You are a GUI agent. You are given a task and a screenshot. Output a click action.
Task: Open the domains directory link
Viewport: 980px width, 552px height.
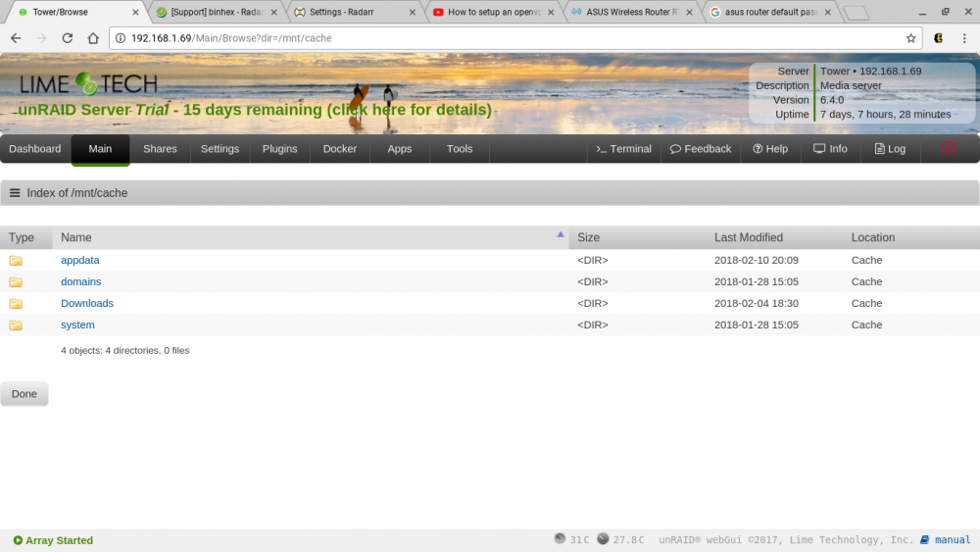80,282
